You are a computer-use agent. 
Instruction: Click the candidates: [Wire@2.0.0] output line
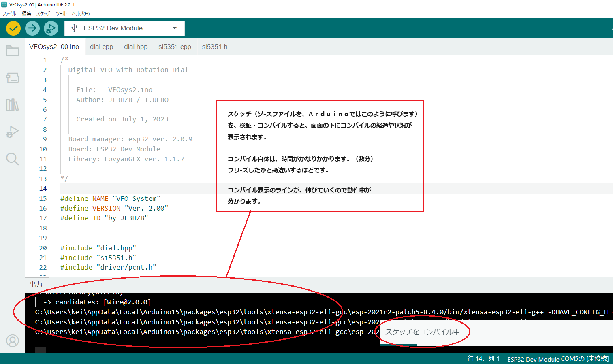97,302
